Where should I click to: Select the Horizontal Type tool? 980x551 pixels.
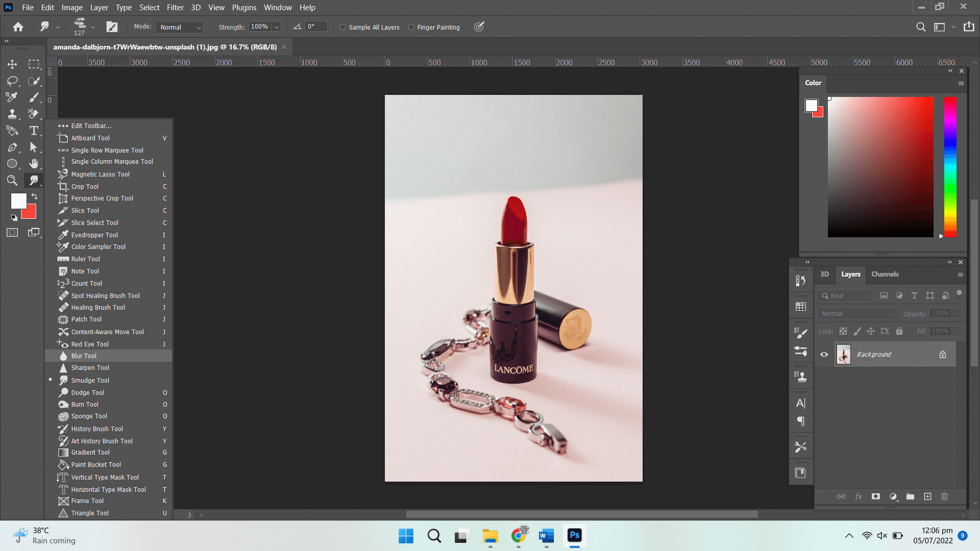pyautogui.click(x=34, y=131)
